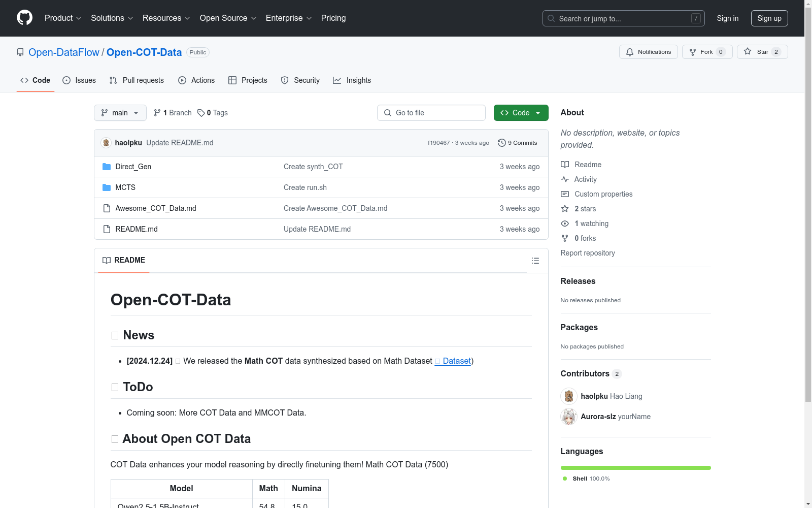Viewport: 812px width, 508px height.
Task: Fork this repository
Action: pos(707,52)
